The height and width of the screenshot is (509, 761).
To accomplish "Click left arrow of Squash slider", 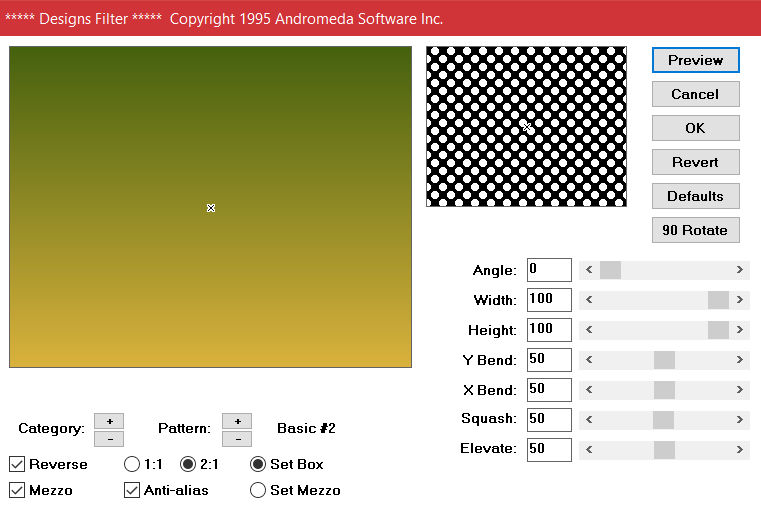I will [x=589, y=420].
